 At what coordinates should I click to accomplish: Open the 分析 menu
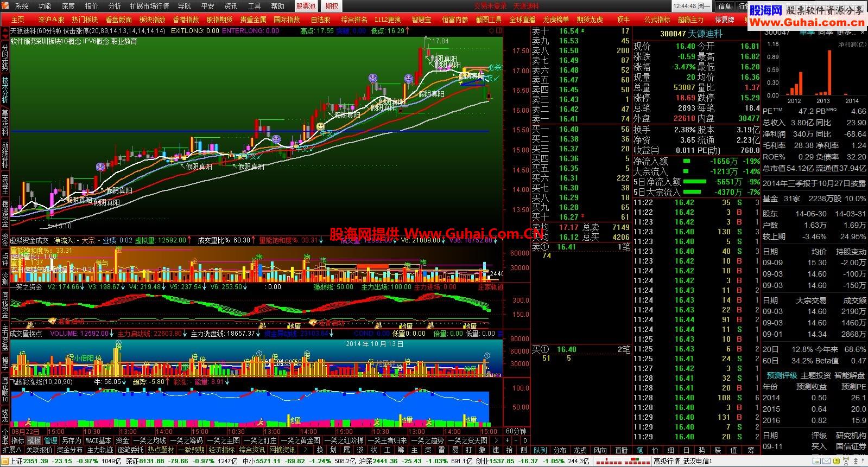click(x=115, y=6)
